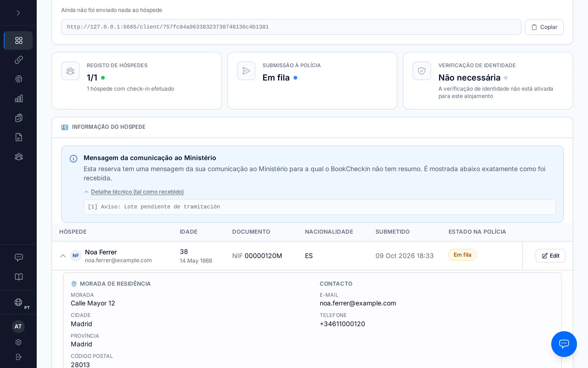Open the bar chart statistics icon
The height and width of the screenshot is (368, 588).
tap(18, 98)
